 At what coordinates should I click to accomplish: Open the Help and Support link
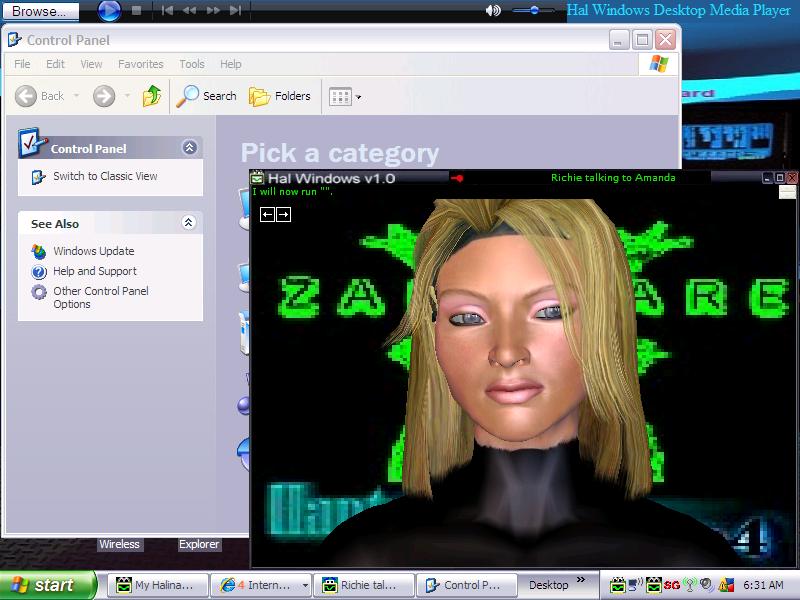(x=95, y=271)
